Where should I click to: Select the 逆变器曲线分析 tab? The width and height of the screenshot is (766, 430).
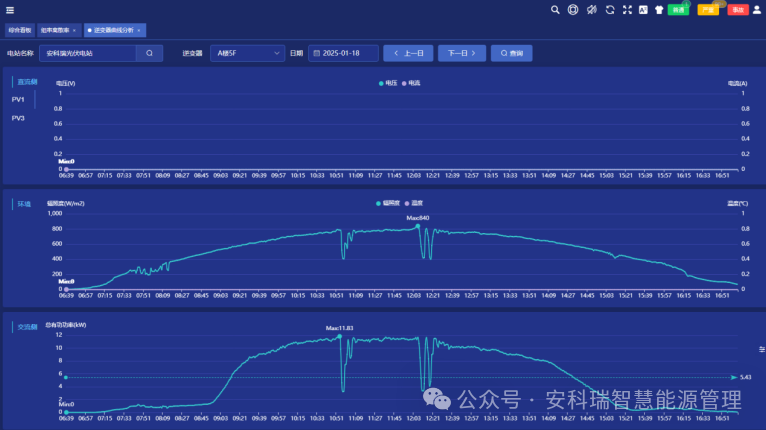pos(113,30)
